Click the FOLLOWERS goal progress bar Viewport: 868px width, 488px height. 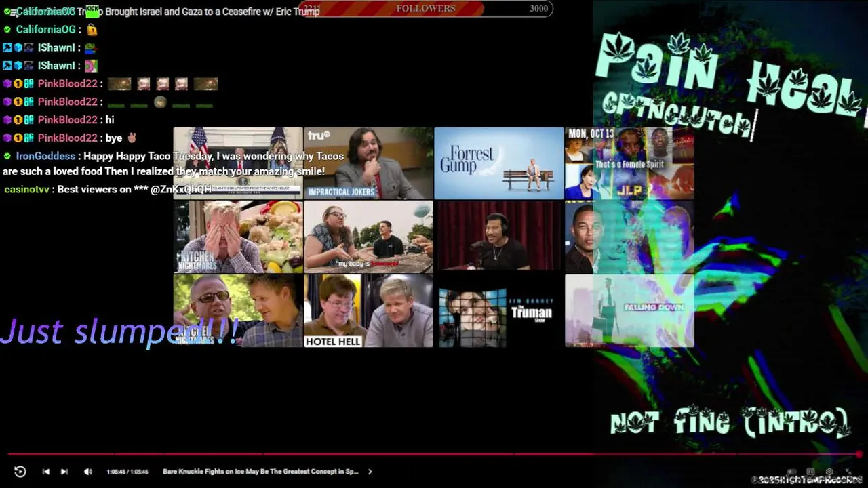pos(425,9)
